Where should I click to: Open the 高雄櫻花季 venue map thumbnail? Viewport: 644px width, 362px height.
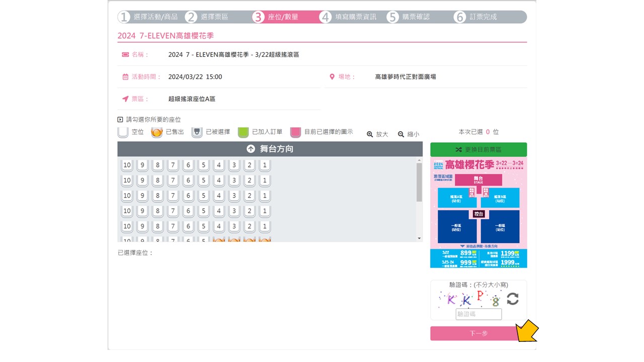click(478, 212)
